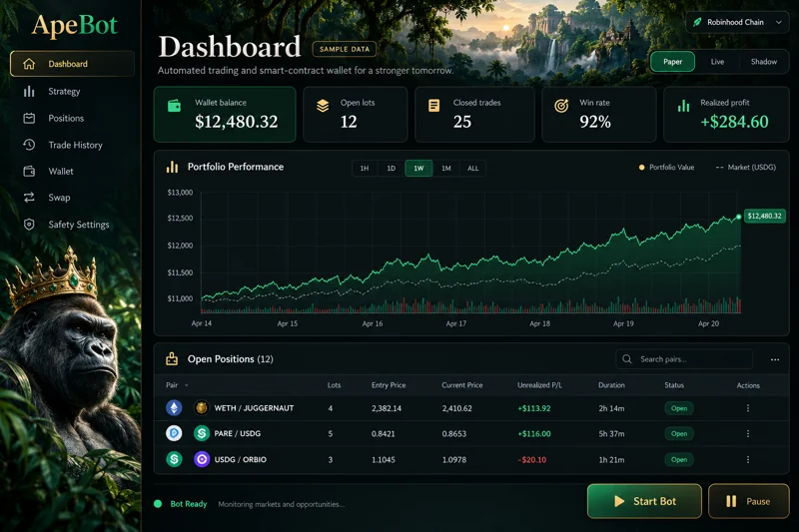This screenshot has width=799, height=532.
Task: Toggle Market (USDG) legend series
Action: (x=745, y=168)
